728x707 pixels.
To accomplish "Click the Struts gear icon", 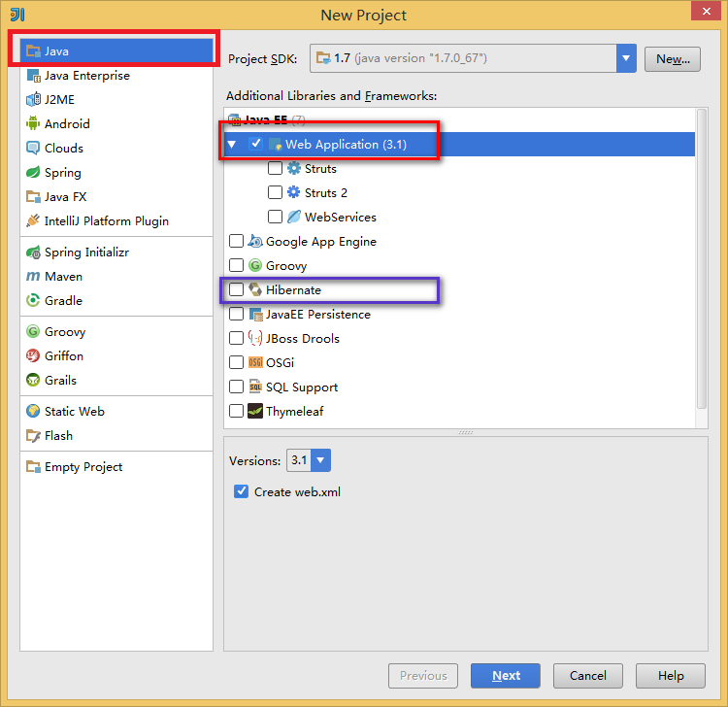I will [294, 168].
